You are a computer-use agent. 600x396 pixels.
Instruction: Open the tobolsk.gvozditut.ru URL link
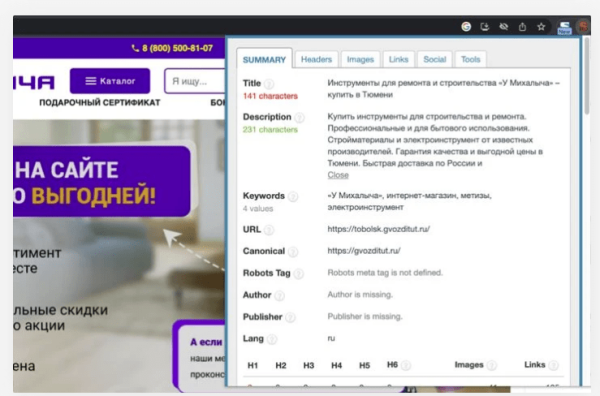pyautogui.click(x=378, y=229)
